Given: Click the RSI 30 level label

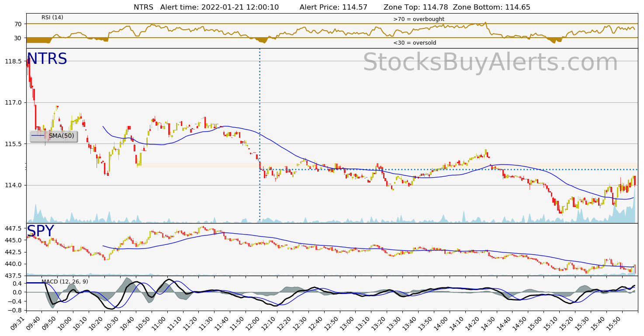Looking at the screenshot, I should coord(18,38).
